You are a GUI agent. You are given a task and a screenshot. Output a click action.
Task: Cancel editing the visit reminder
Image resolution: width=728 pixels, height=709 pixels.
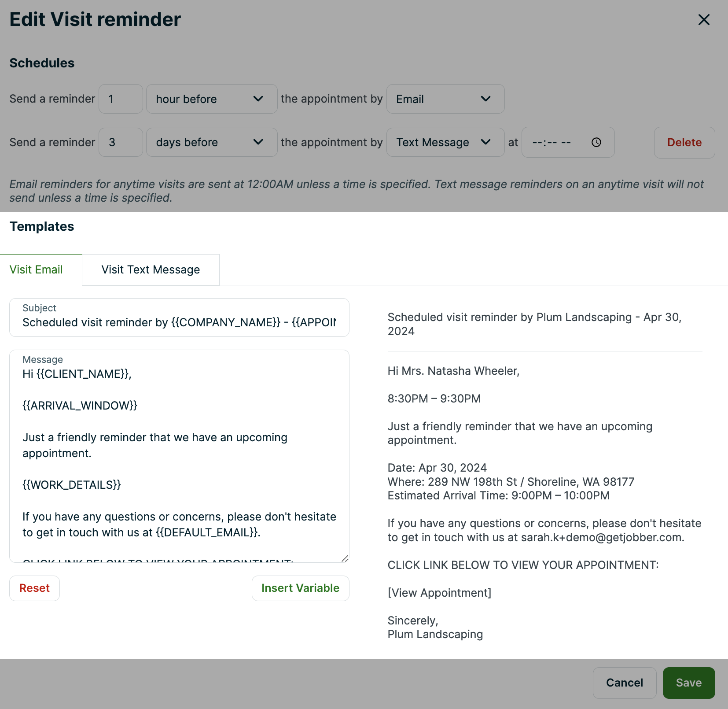[x=624, y=683]
